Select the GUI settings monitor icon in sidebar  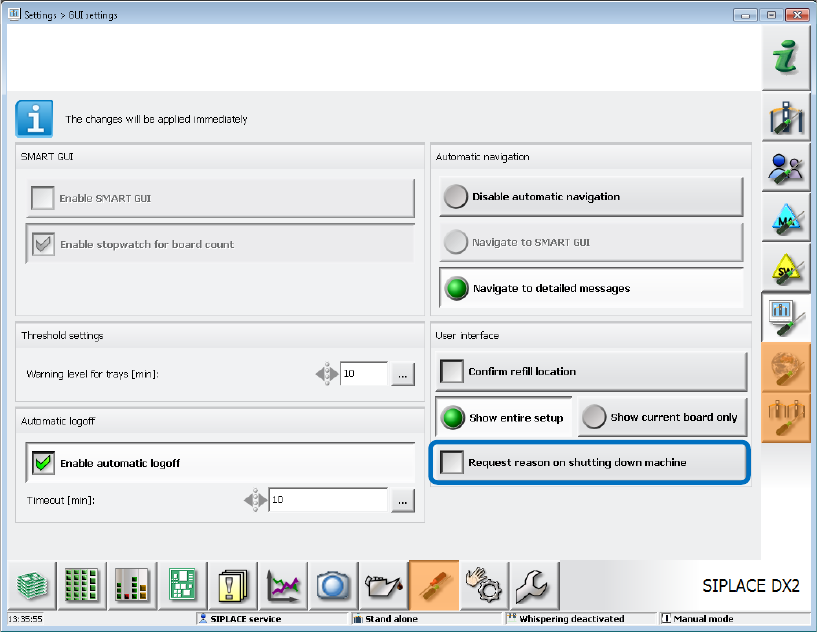point(786,317)
